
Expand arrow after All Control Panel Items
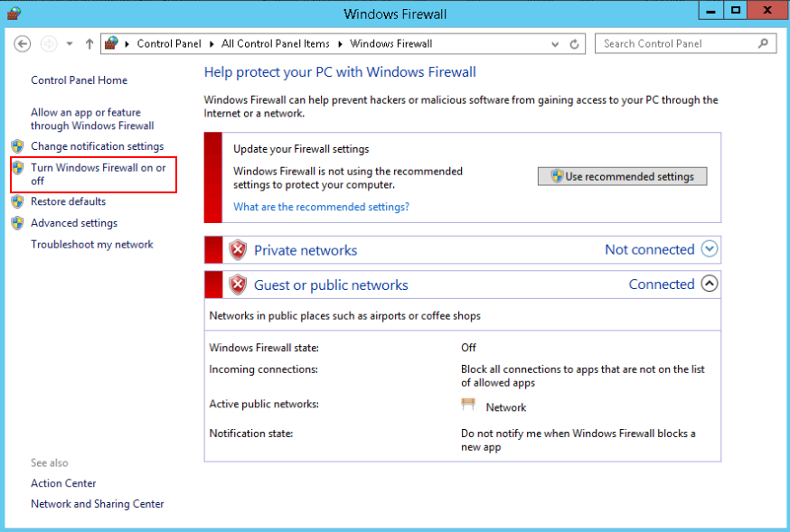pos(340,44)
